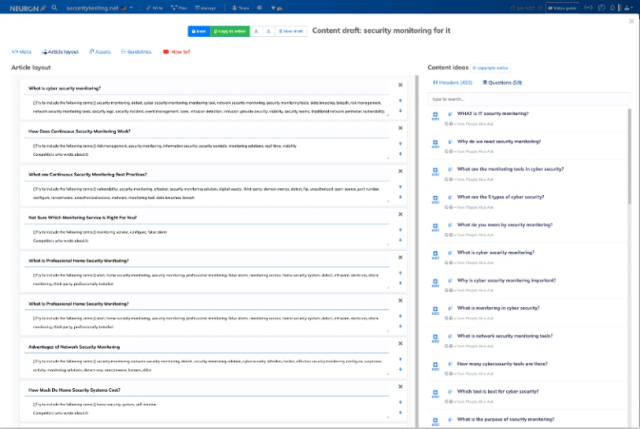Move 'Advantages of Network Security Monitoring' section down
The height and width of the screenshot is (429, 640).
tap(400, 369)
